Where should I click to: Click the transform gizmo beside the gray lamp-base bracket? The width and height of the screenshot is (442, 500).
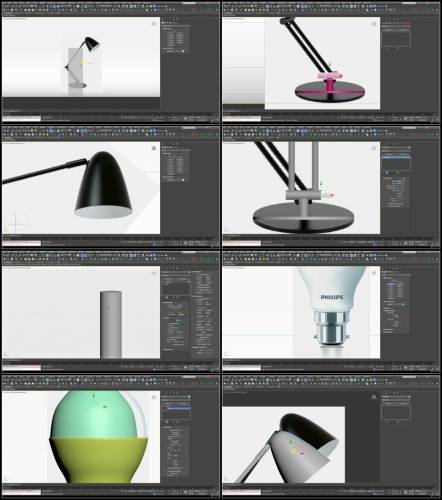click(x=327, y=195)
